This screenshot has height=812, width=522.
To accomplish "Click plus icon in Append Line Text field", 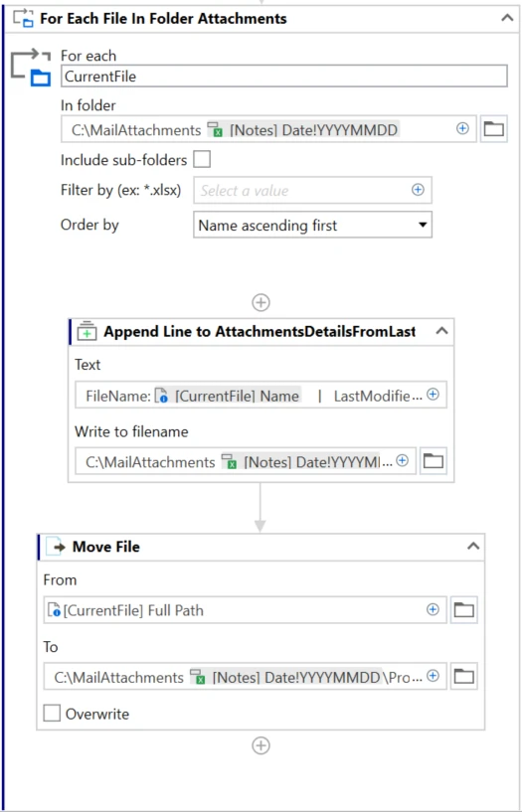I will 433,395.
